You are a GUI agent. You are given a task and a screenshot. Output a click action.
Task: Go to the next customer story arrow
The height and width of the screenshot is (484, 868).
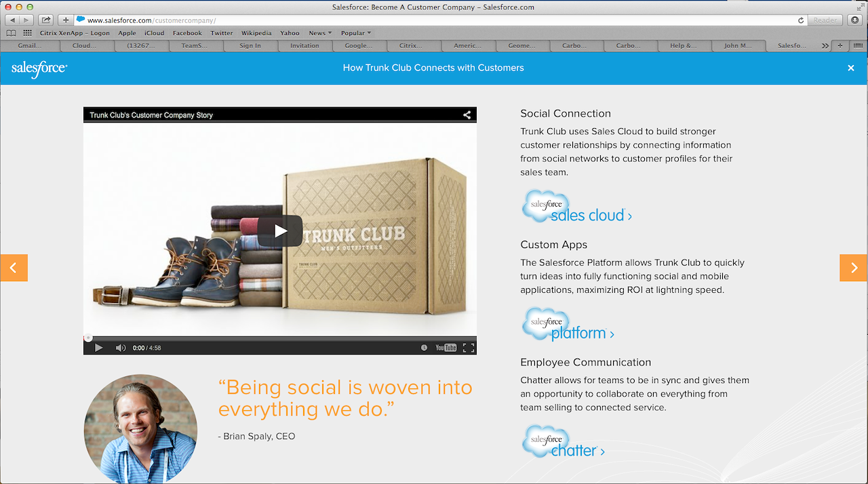pyautogui.click(x=854, y=268)
